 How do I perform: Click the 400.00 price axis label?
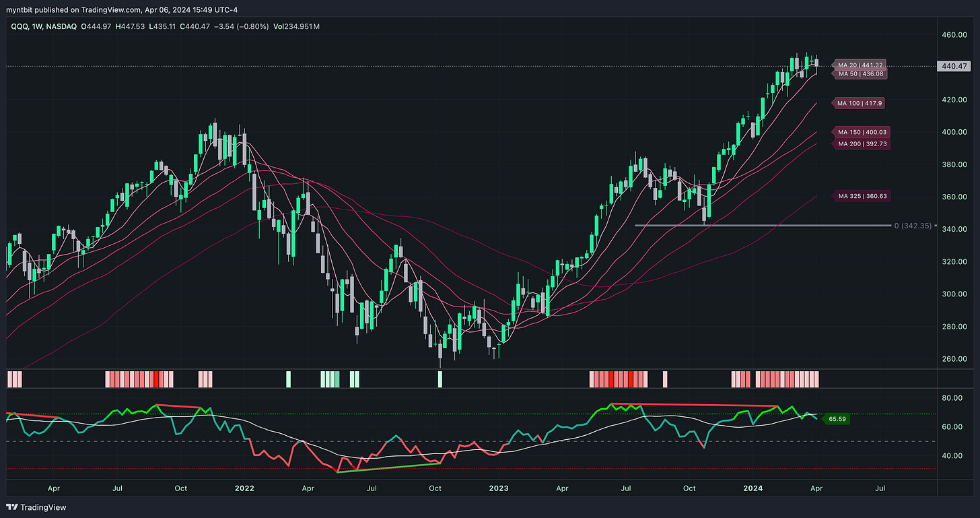pyautogui.click(x=955, y=132)
